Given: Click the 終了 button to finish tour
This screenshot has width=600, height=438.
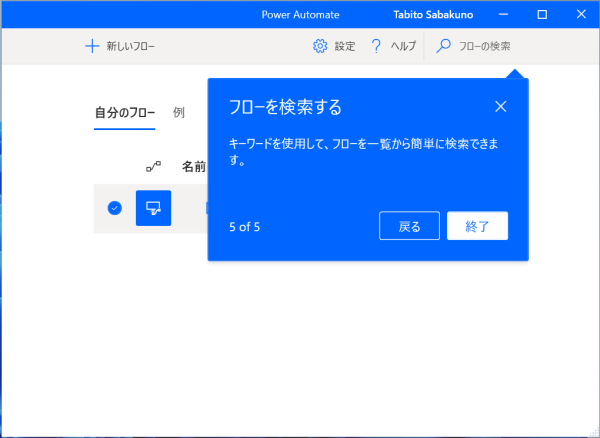Looking at the screenshot, I should (477, 226).
